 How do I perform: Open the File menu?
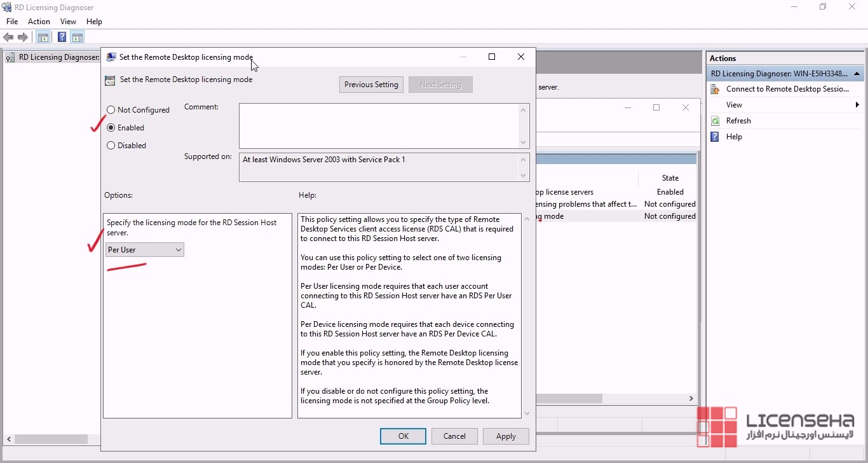[x=12, y=22]
